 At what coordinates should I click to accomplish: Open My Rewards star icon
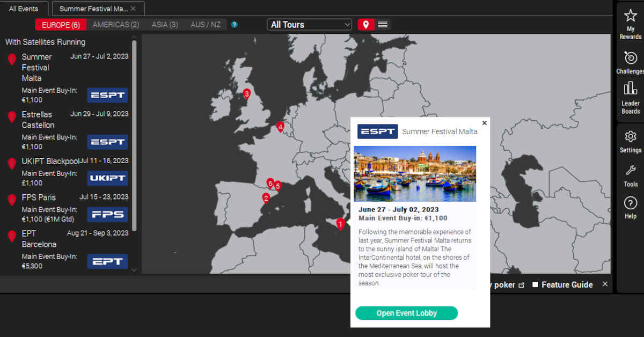click(x=630, y=16)
